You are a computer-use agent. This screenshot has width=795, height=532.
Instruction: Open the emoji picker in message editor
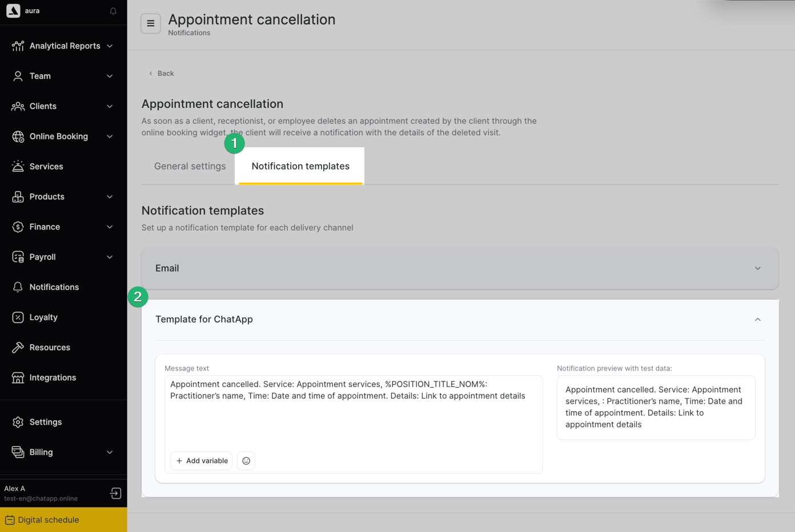246,461
